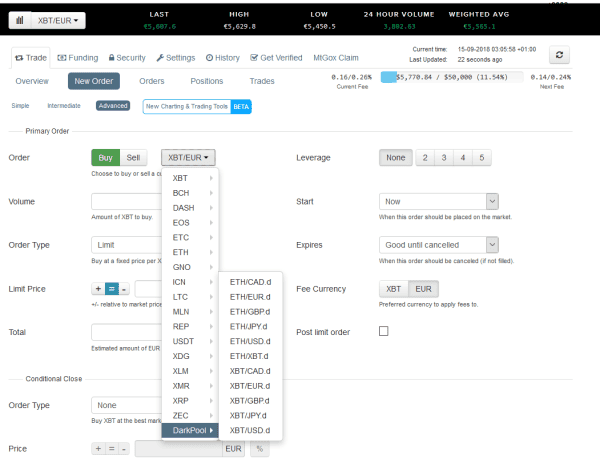Open the XBT/EUR pair dropdown in order form
Screen dimensions: 600x472
pos(188,158)
